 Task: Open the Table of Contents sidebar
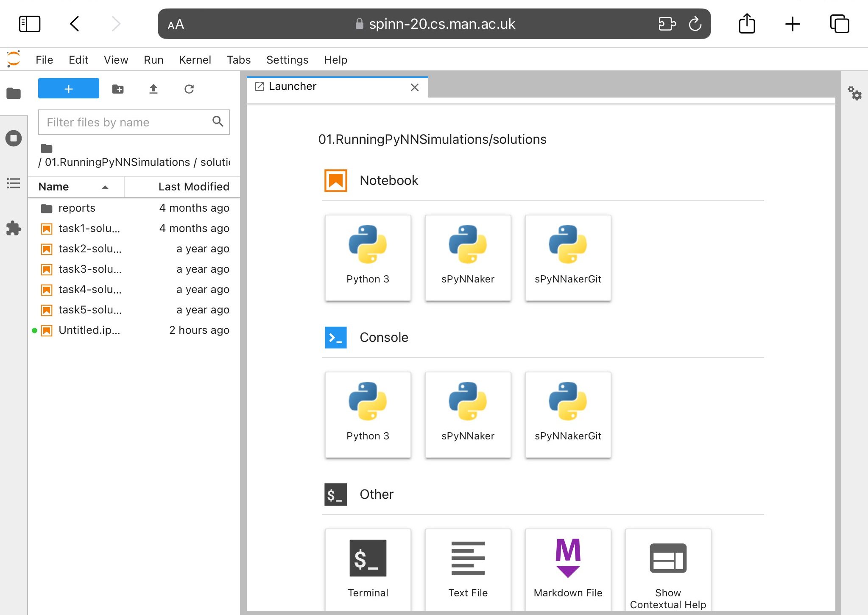[14, 183]
